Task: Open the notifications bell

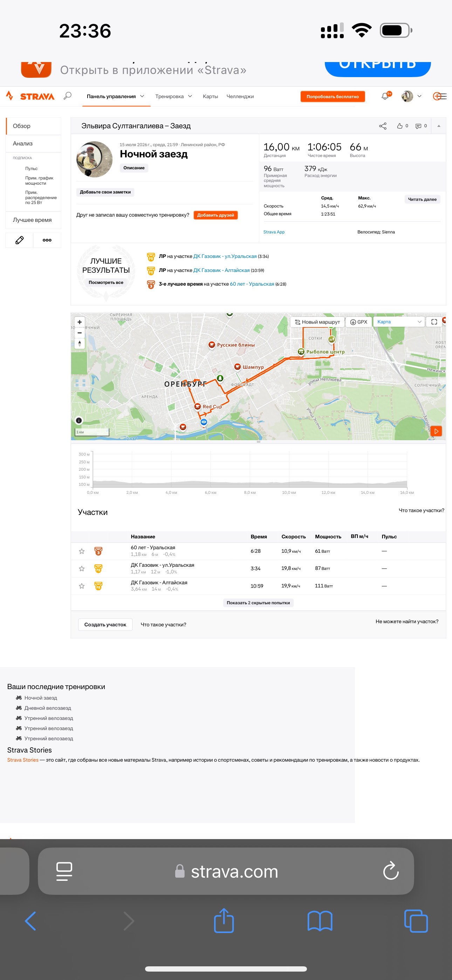Action: (385, 96)
